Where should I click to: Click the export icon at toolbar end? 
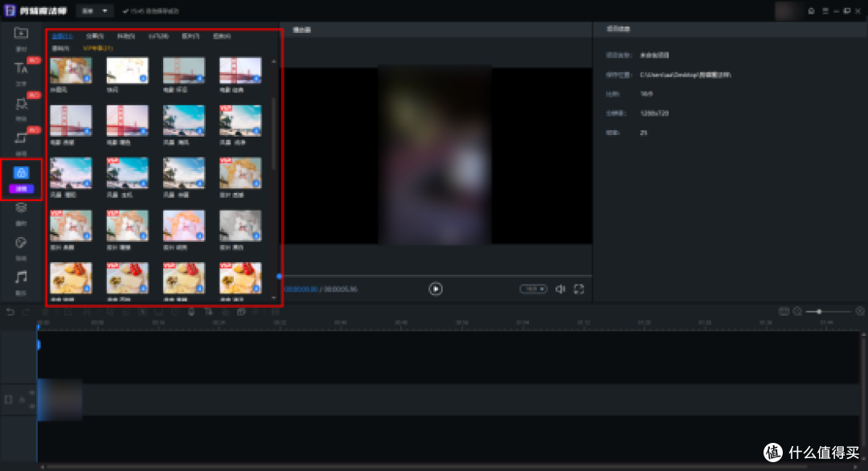pos(275,312)
